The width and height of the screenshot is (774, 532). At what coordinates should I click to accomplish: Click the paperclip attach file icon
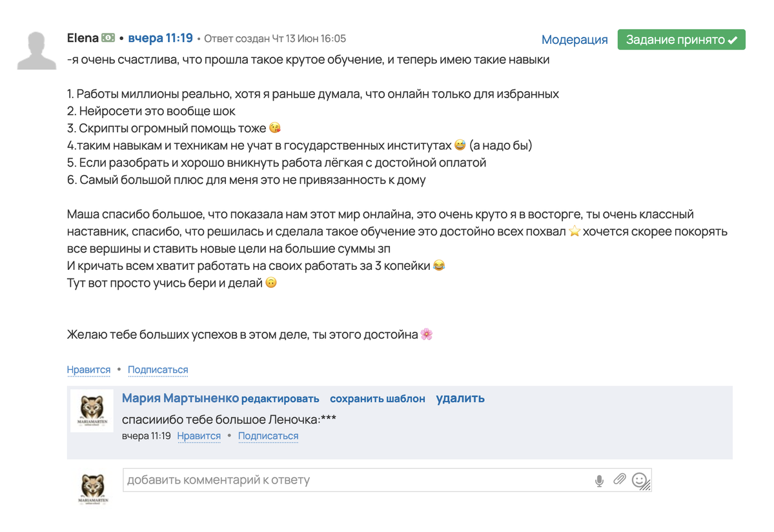tap(619, 480)
